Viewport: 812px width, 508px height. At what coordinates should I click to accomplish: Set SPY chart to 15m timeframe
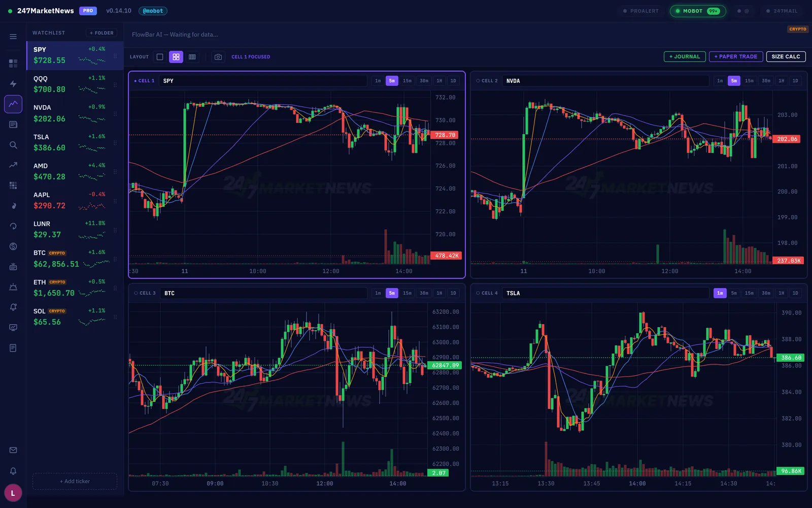[x=407, y=81]
